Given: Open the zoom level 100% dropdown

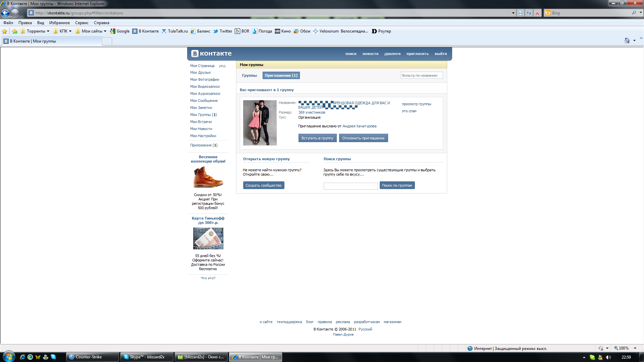Looking at the screenshot, I should [635, 348].
